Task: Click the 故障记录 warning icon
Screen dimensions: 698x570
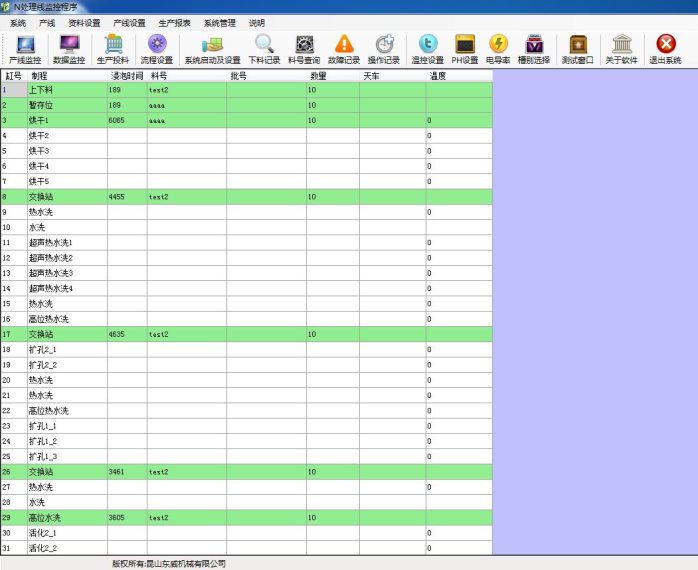Action: (344, 47)
